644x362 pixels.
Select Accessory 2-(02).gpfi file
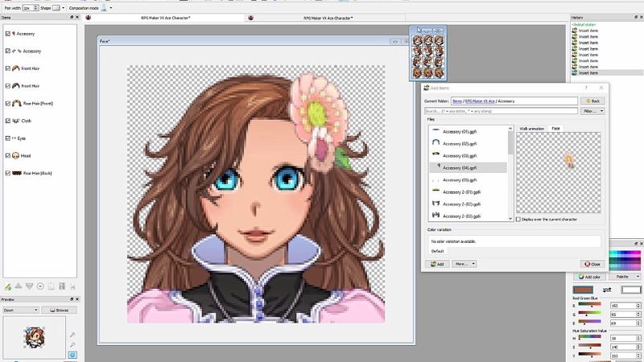coord(468,204)
